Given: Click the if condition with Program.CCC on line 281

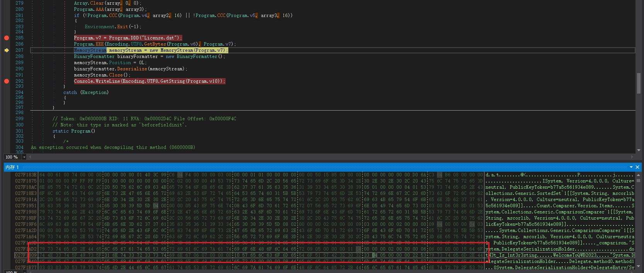Looking at the screenshot, I should pyautogui.click(x=183, y=15).
